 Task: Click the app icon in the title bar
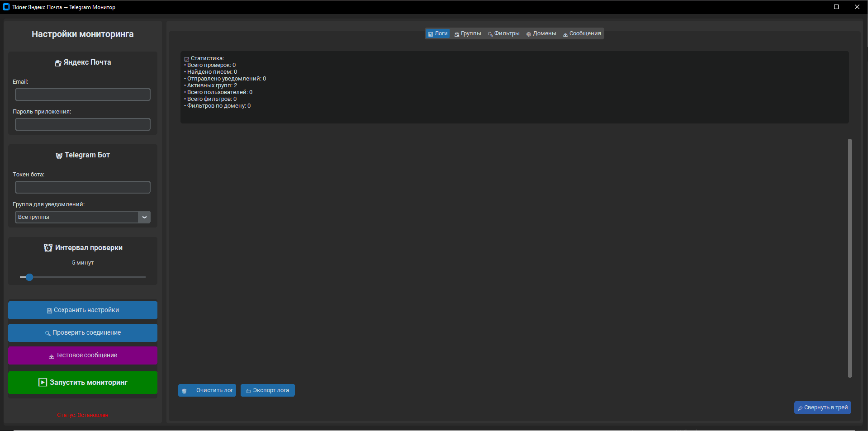click(6, 7)
